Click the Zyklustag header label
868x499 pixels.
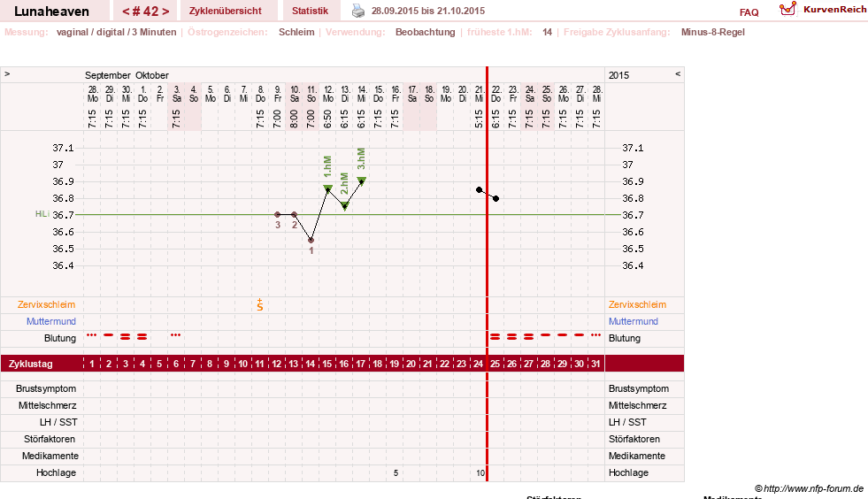pyautogui.click(x=30, y=364)
